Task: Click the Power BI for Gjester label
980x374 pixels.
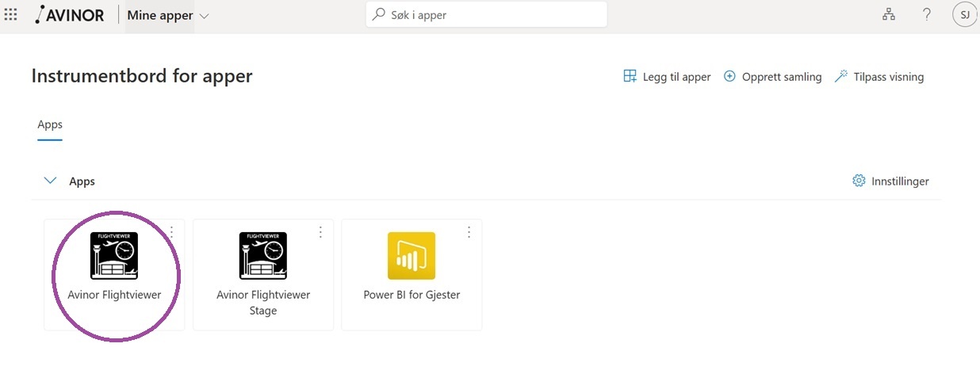Action: click(412, 295)
